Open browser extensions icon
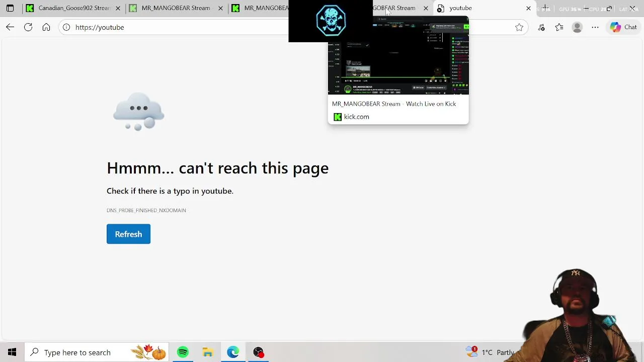 point(541,27)
